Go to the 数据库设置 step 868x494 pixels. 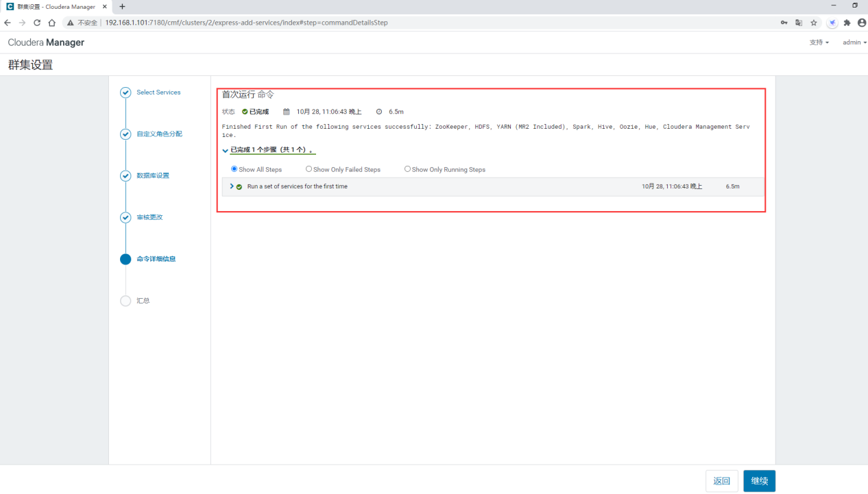coord(153,176)
